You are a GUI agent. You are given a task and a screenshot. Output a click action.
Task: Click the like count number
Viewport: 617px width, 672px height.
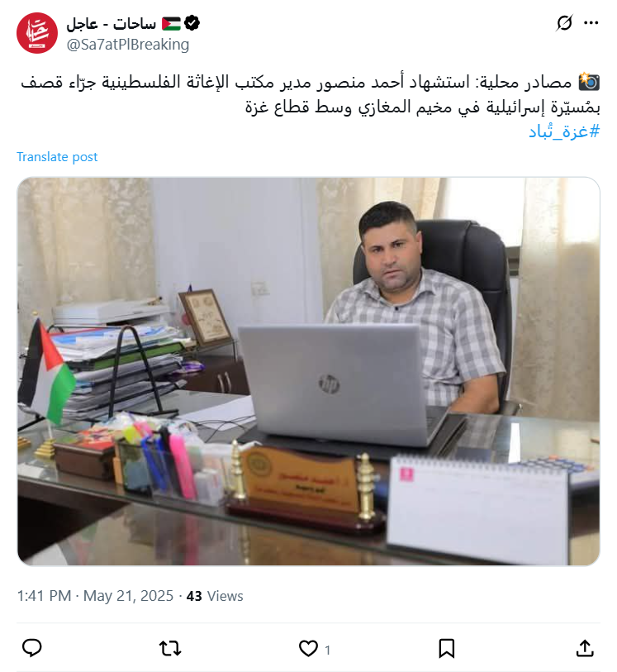(x=327, y=651)
